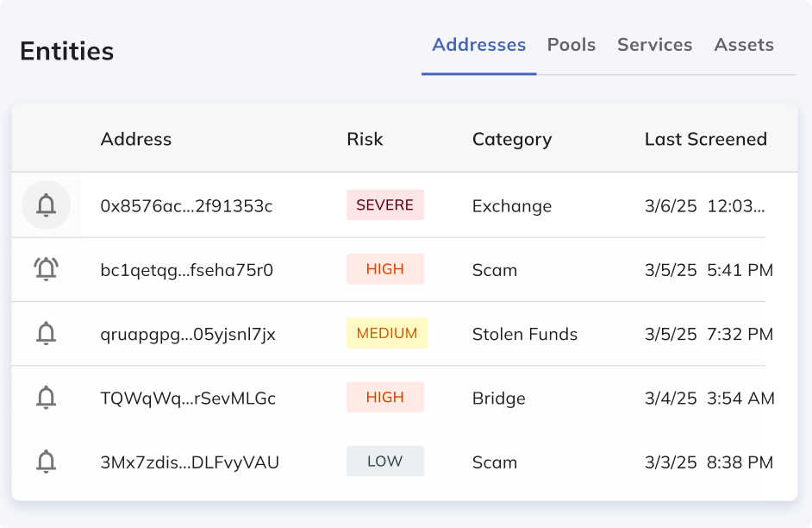Click the Last Screened column header

point(705,139)
